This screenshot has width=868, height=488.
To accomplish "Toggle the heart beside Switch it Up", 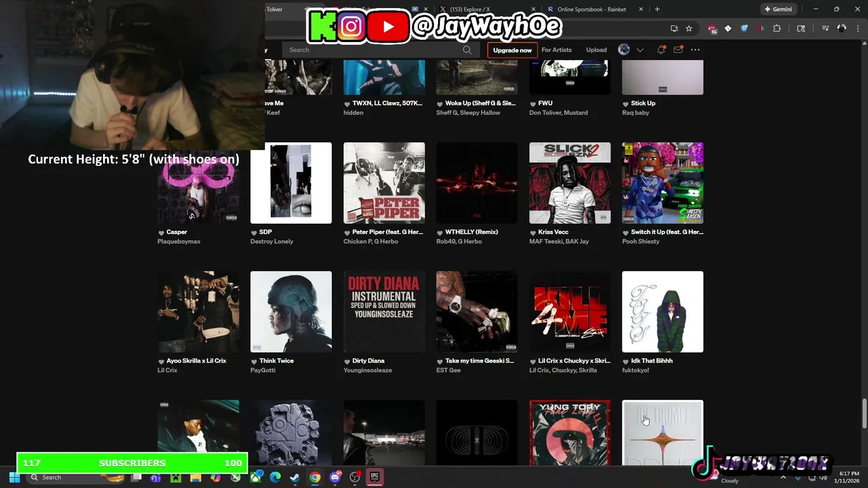I will point(626,232).
